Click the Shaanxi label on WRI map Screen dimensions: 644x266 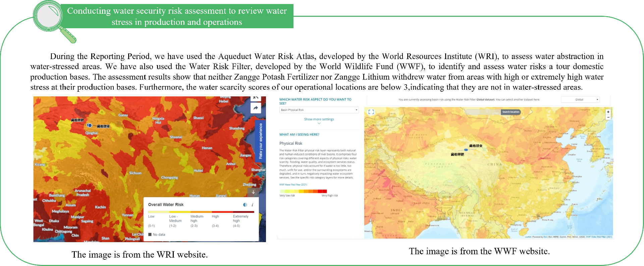tap(176, 137)
